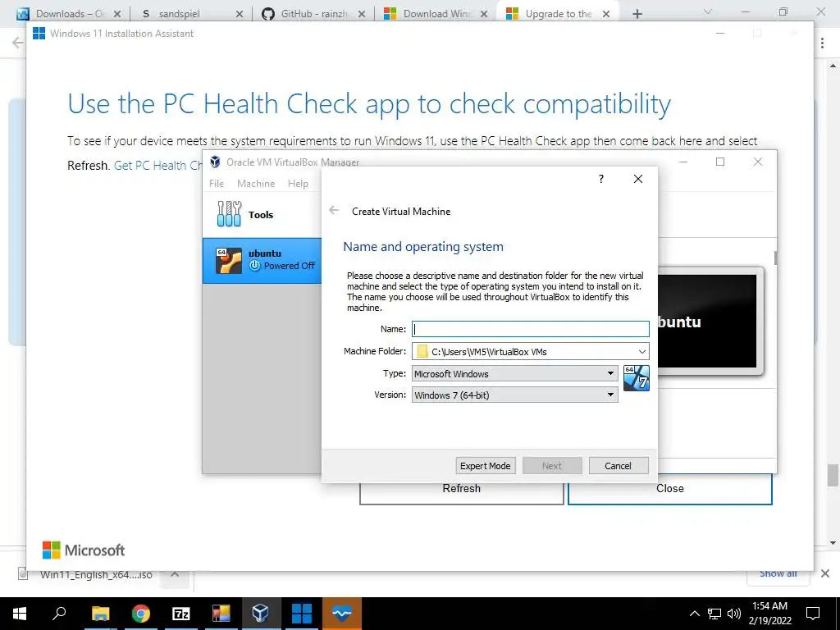Click Close in Windows 11 Installation Assistant
This screenshot has height=630, width=840.
click(x=669, y=489)
